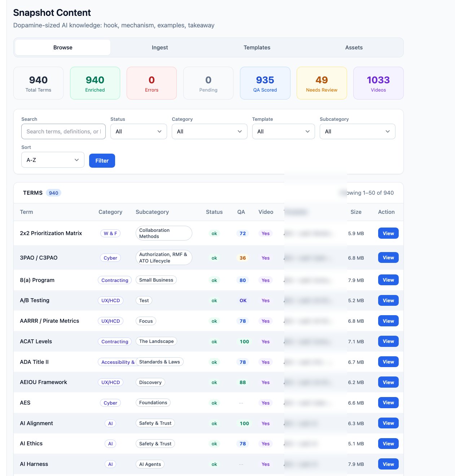
Task: Click the AI Agents subcategory tag
Action: click(150, 464)
